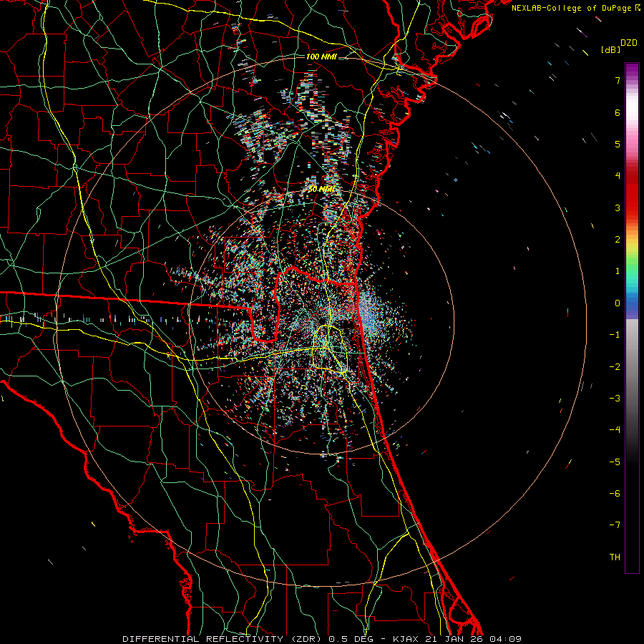Image resolution: width=644 pixels, height=644 pixels.
Task: Click the DZD legend title
Action: (629, 43)
